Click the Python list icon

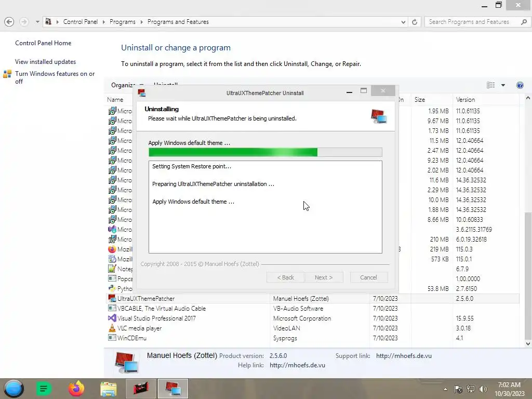[x=112, y=288]
